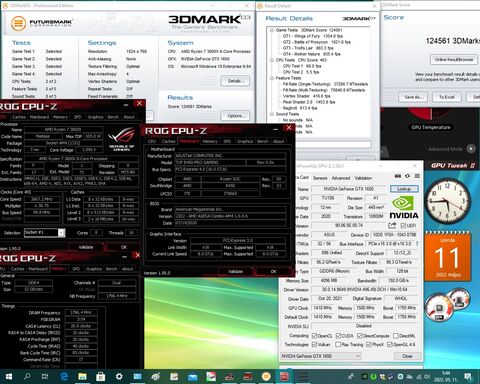Click the GPU-Z refresh icon
480x384 pixels.
407,176
